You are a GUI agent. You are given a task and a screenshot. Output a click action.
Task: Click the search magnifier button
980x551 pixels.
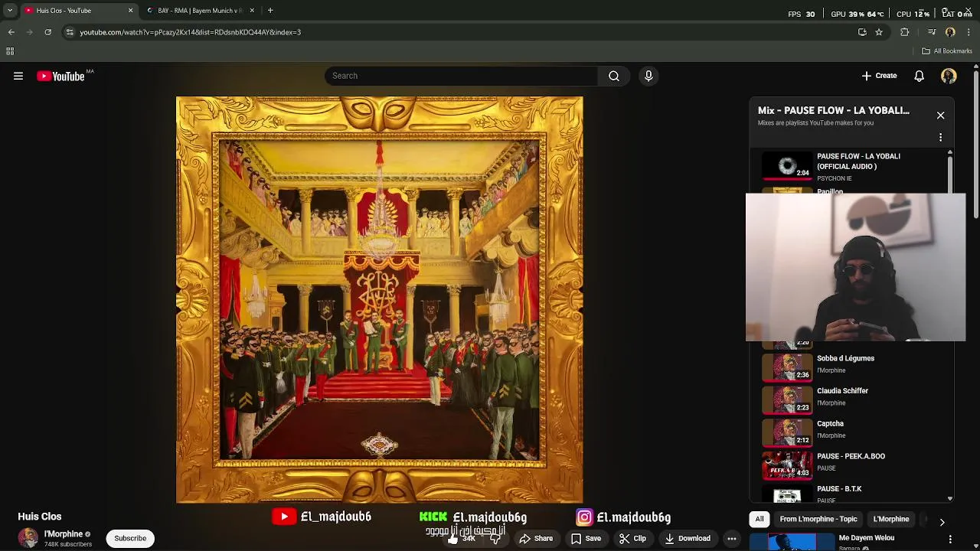(614, 76)
